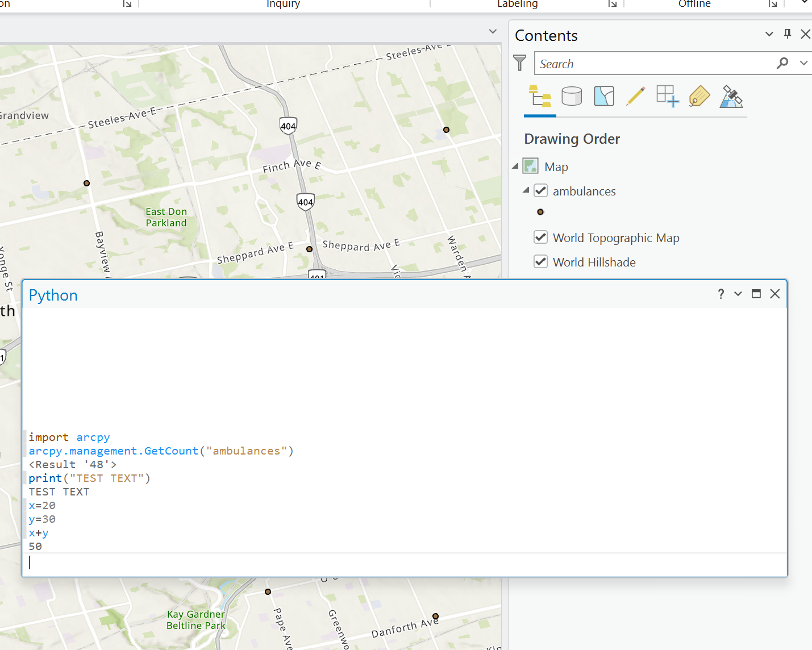Toggle the World Hillshade layer off
This screenshot has height=650, width=812.
coord(541,262)
